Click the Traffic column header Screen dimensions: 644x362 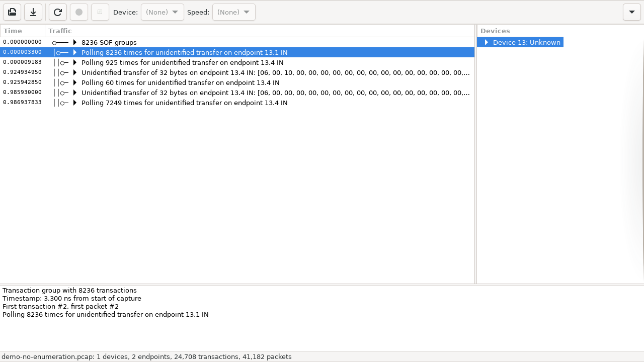260,31
